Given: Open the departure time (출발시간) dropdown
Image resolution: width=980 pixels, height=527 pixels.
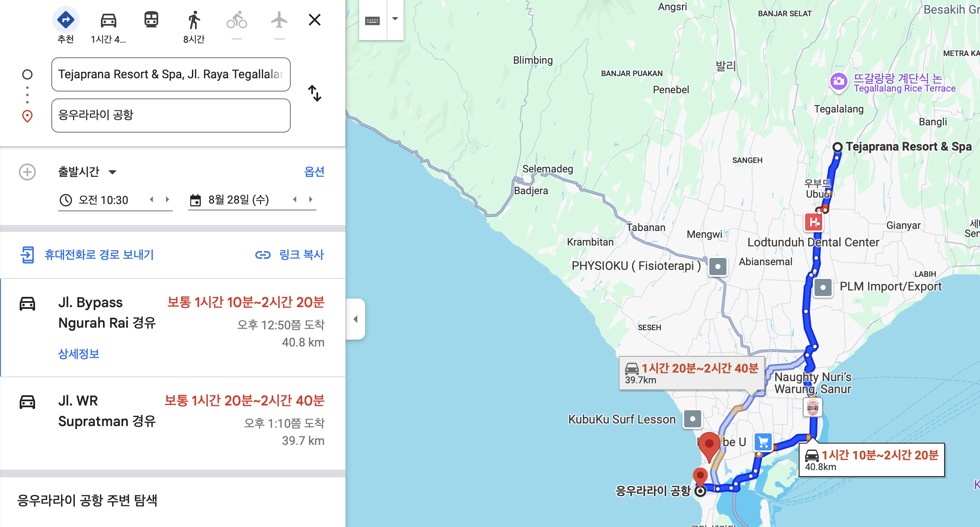Looking at the screenshot, I should click(87, 172).
